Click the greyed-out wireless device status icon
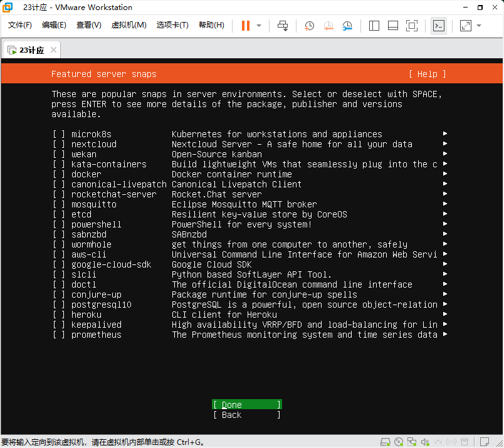Viewport: 504px width, 448px height. tap(451, 442)
